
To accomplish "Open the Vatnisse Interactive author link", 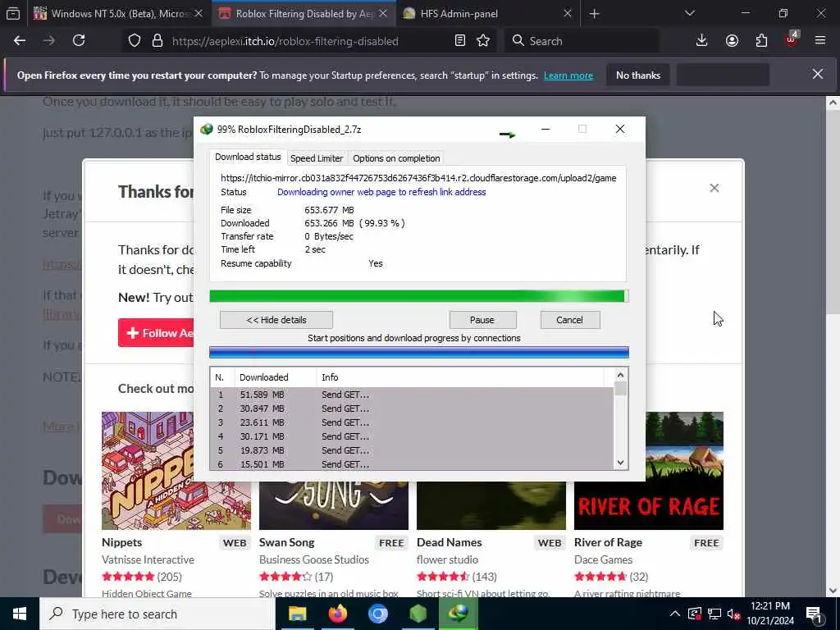I will pyautogui.click(x=148, y=559).
